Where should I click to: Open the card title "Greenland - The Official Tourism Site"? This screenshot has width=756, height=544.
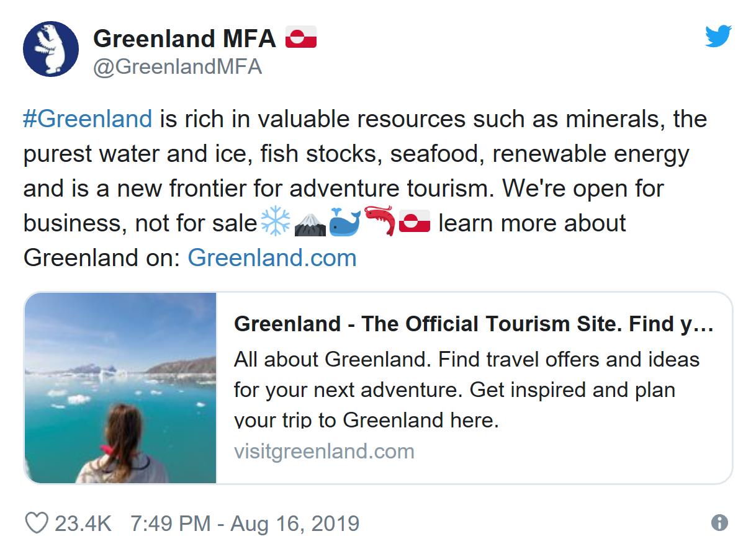473,324
